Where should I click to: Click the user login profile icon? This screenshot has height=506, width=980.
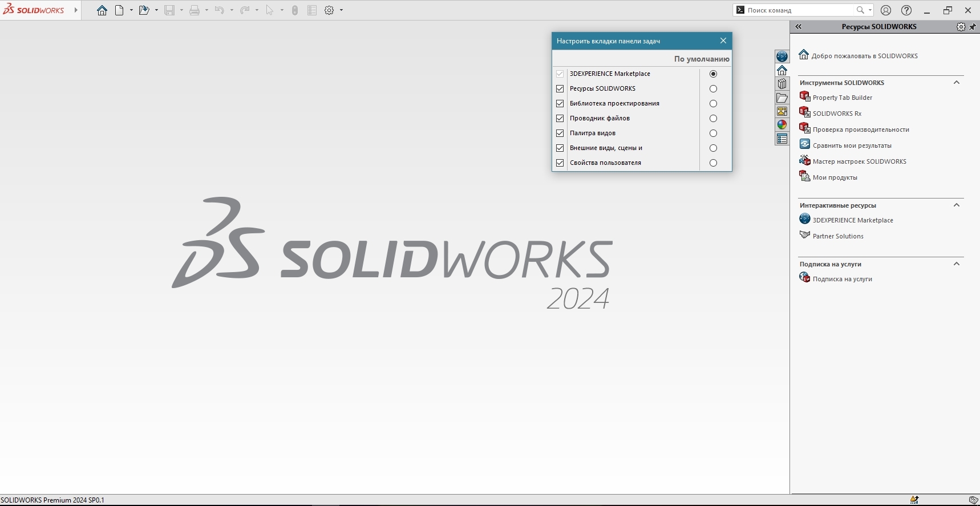[x=886, y=10]
